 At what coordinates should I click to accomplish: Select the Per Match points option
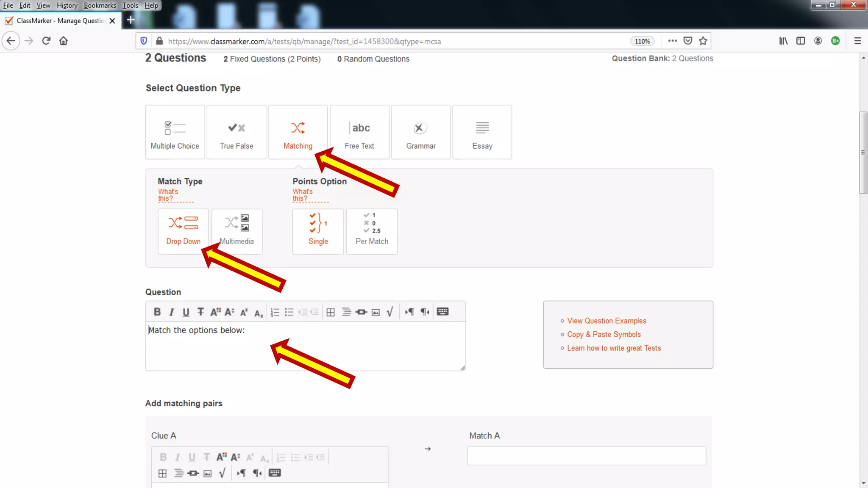tap(372, 231)
